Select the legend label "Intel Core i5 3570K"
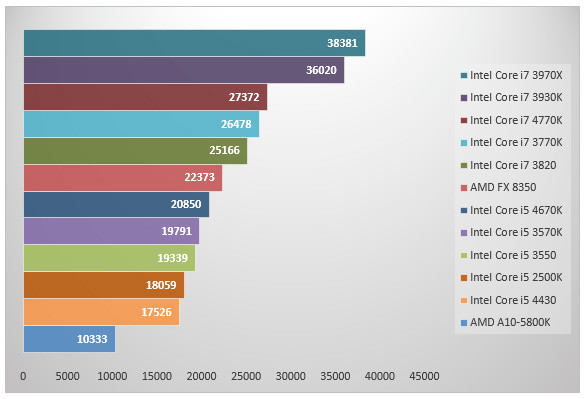The image size is (584, 399). point(516,232)
